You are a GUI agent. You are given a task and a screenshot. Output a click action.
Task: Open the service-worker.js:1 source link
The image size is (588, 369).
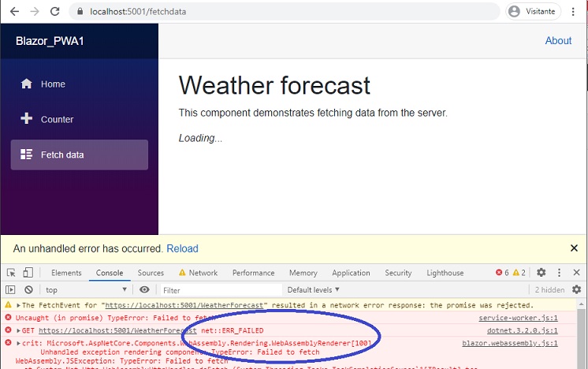(518, 318)
